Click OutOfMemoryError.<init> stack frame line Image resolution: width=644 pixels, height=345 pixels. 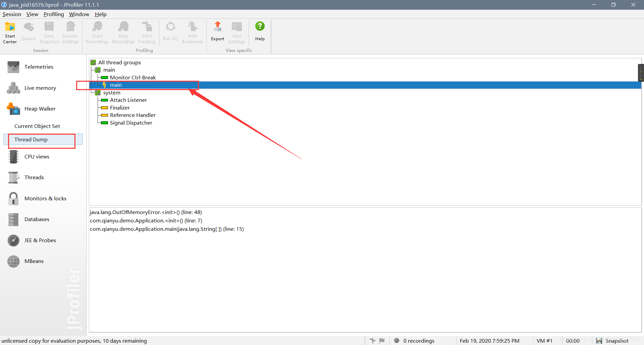pos(146,212)
